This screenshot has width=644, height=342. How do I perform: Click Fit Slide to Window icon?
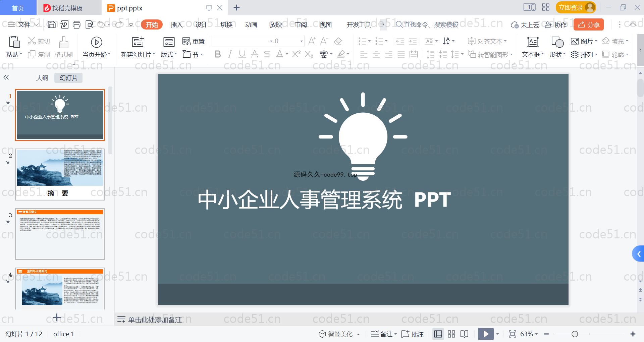(512, 334)
